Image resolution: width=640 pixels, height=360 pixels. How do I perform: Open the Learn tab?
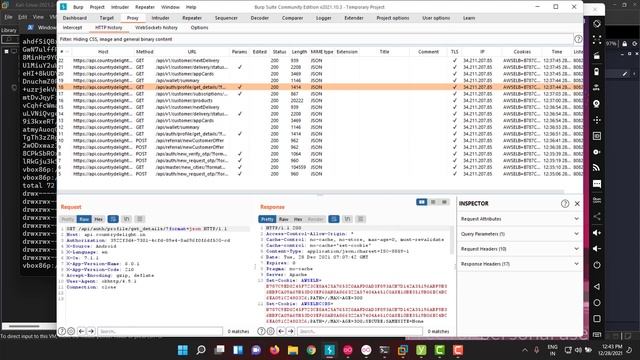click(469, 18)
